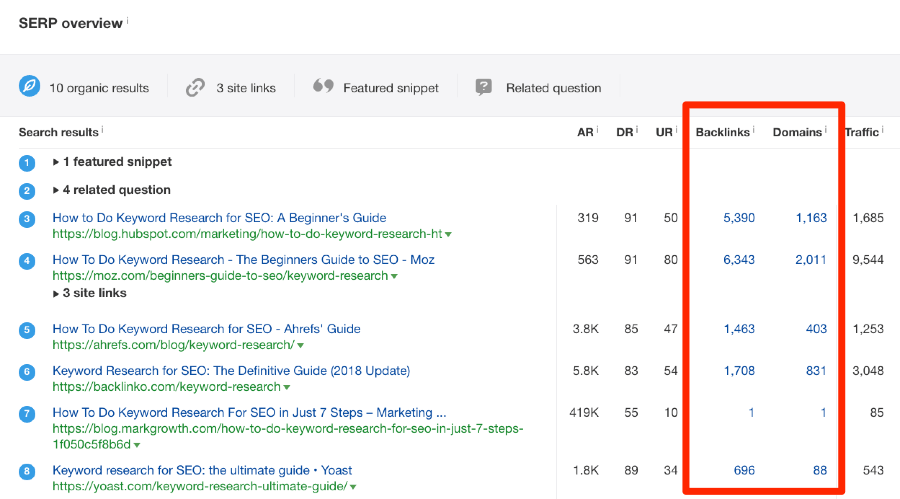Click referring domains count 88
900x499 pixels.
(x=820, y=470)
